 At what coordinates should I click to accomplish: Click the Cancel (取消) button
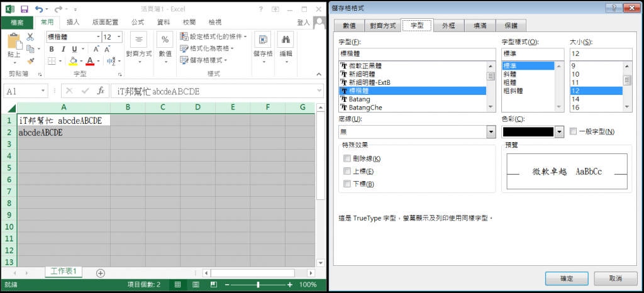pyautogui.click(x=615, y=278)
